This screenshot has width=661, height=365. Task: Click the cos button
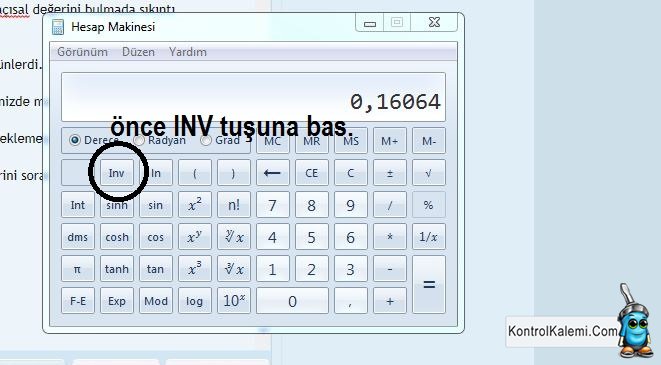(156, 237)
